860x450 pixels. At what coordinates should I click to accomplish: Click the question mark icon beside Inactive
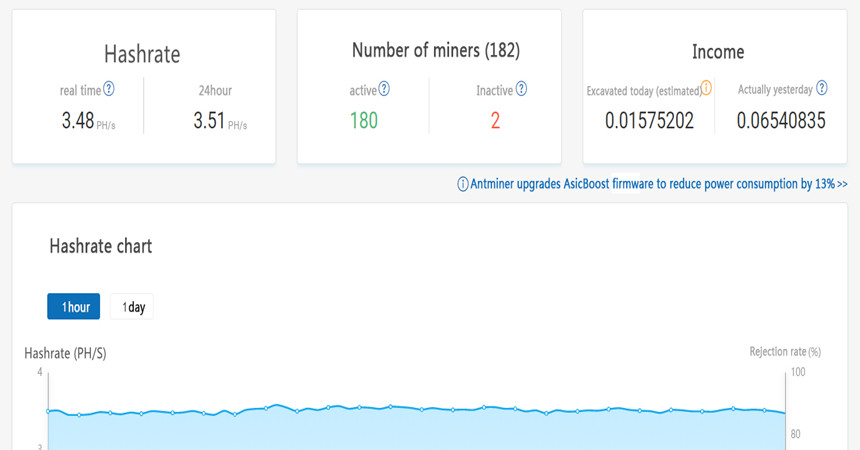tap(521, 89)
